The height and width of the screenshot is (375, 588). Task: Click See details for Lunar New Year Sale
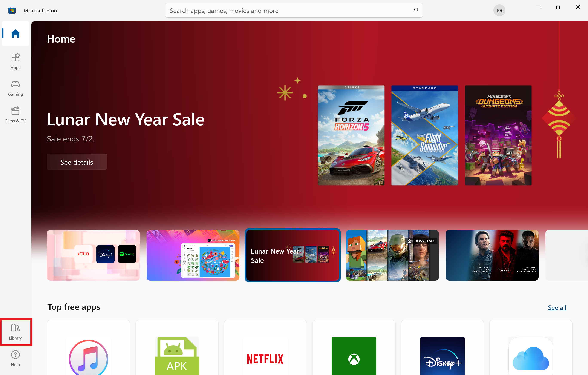(77, 161)
